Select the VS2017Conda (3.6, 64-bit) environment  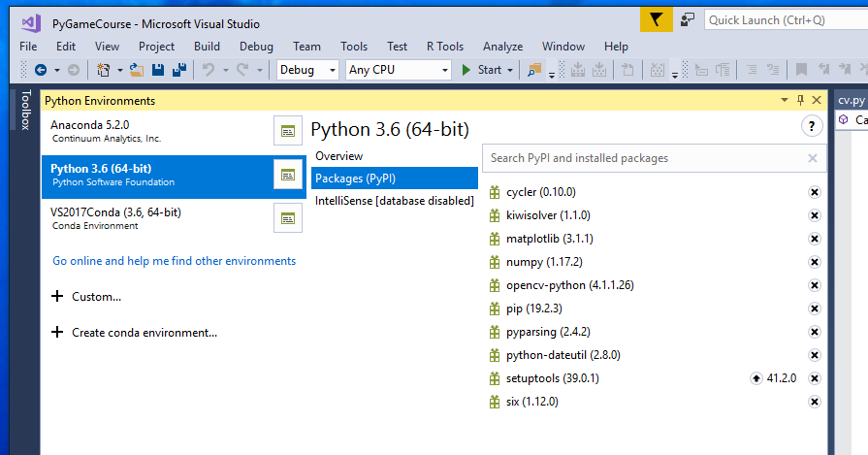(157, 218)
